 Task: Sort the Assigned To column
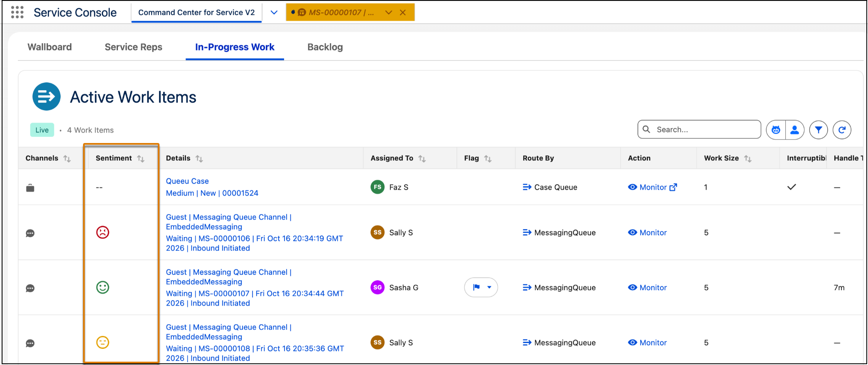tap(422, 158)
